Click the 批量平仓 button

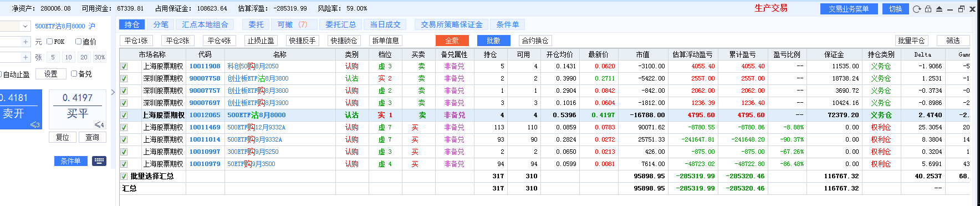[911, 41]
